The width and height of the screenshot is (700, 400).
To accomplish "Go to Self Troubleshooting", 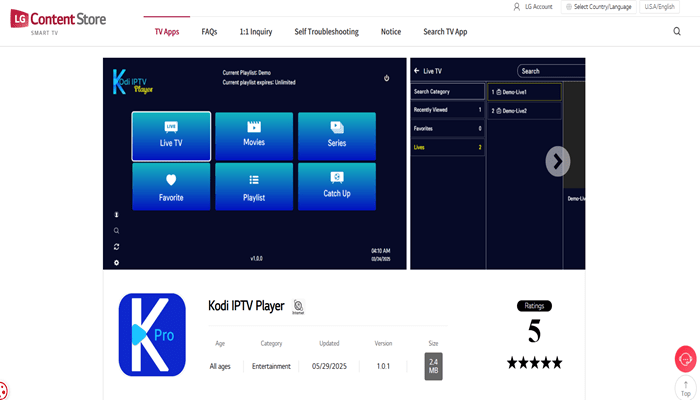I will [326, 32].
